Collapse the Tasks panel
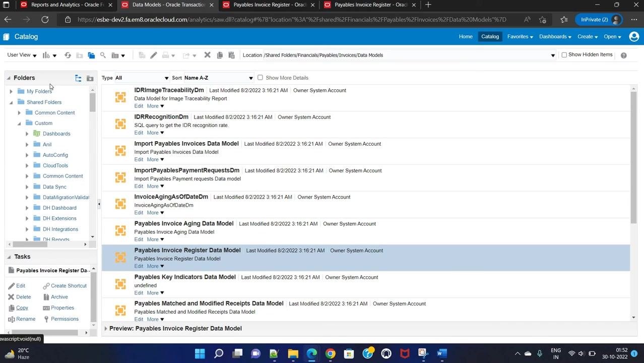 [9, 257]
